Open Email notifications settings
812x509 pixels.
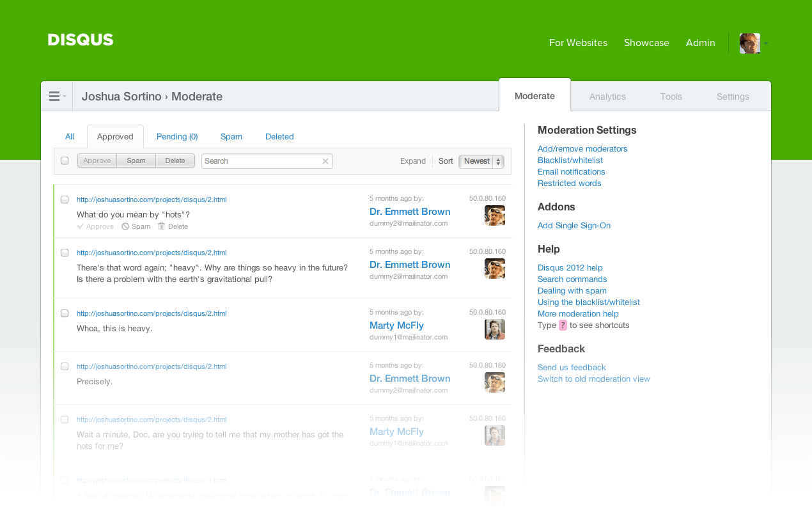coord(572,172)
